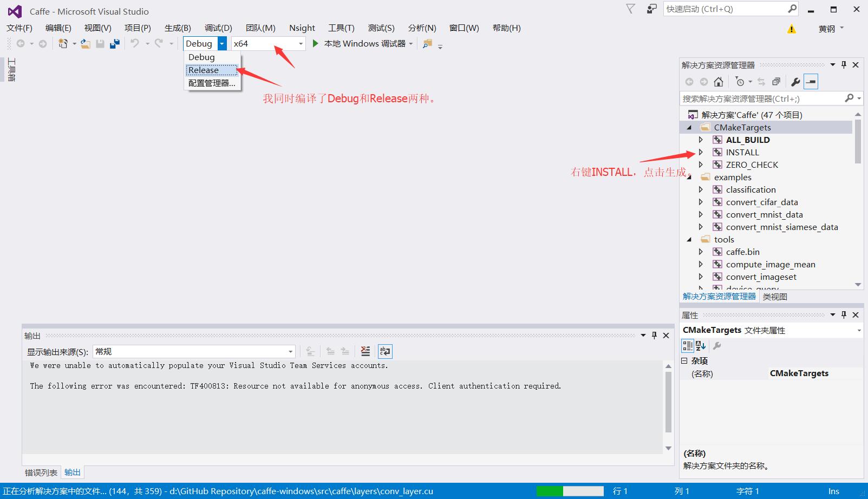Viewport: 868px width, 499px height.
Task: Select the classification project
Action: click(x=750, y=189)
